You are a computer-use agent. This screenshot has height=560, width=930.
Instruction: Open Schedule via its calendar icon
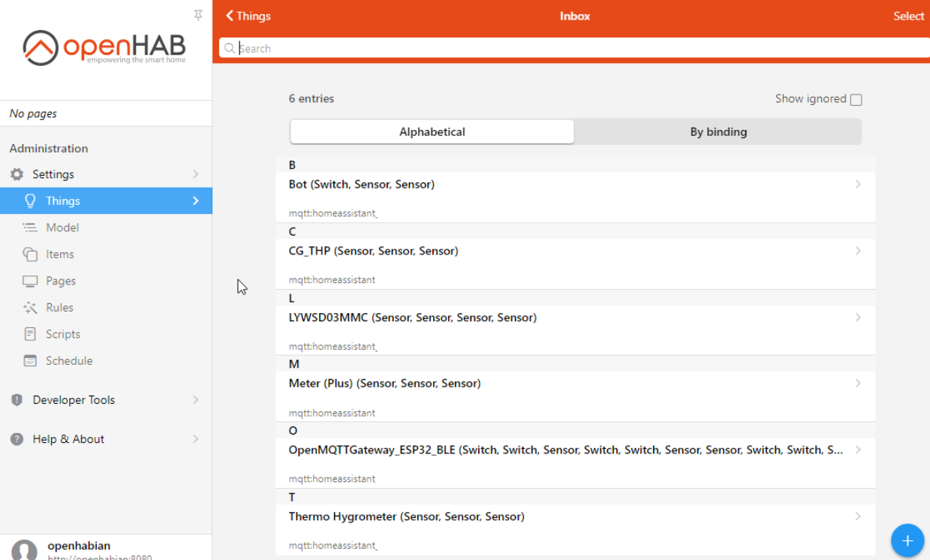30,361
